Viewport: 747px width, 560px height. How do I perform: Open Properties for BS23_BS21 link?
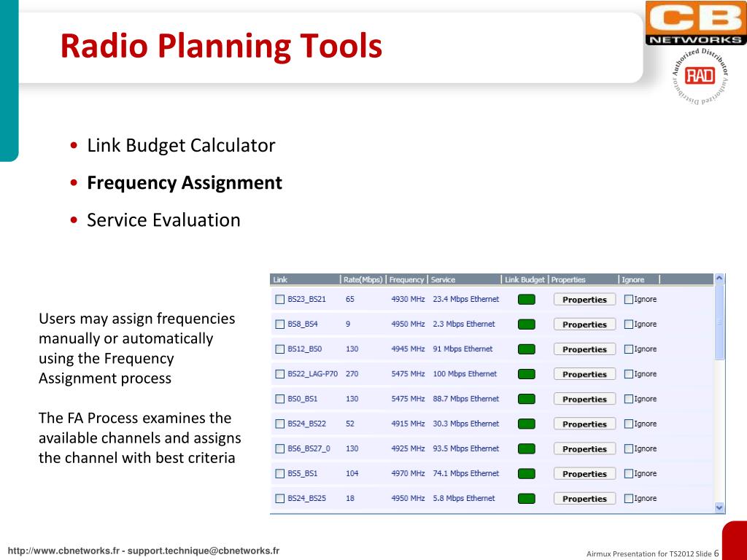coord(584,300)
